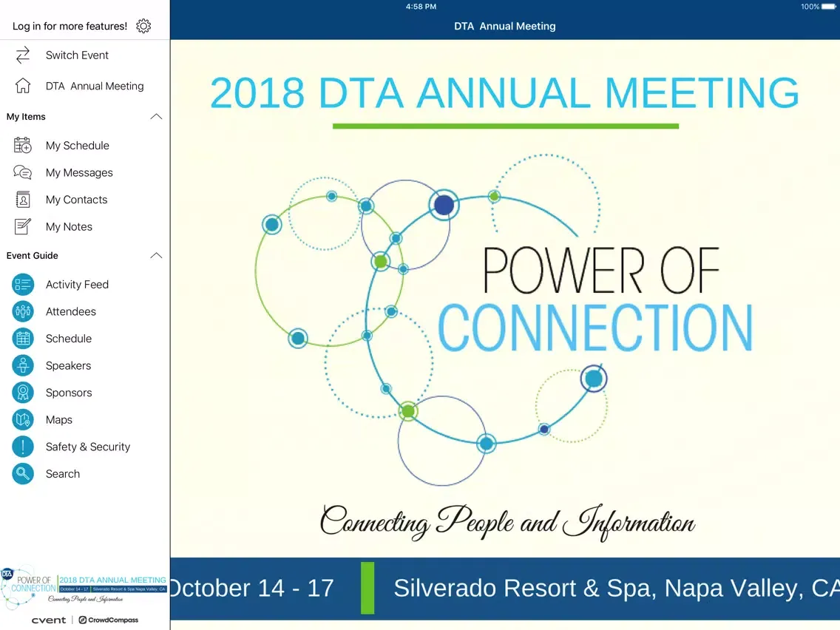This screenshot has height=630, width=840.
Task: Open My Notes
Action: click(84, 226)
